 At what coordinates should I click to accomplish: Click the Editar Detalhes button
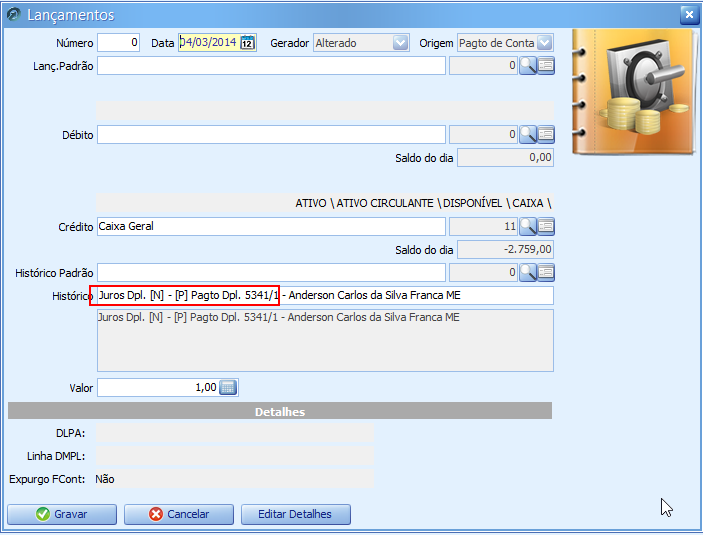[x=296, y=514]
